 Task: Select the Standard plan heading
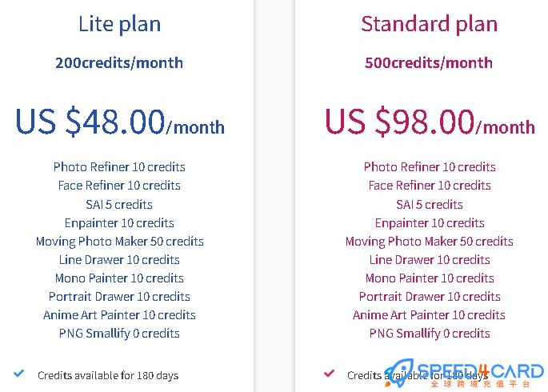[429, 24]
